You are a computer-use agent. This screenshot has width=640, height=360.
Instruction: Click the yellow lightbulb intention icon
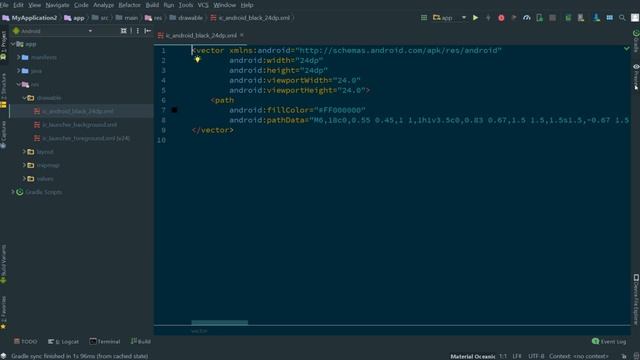point(198,60)
